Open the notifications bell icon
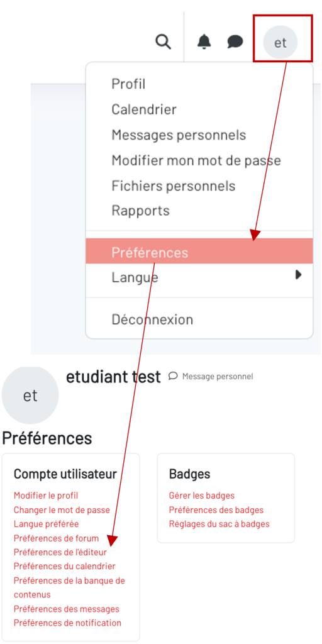 [x=204, y=42]
